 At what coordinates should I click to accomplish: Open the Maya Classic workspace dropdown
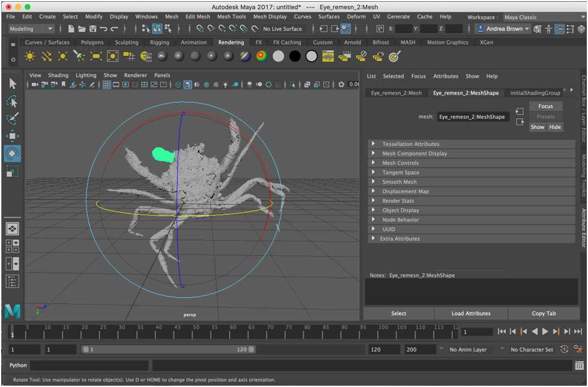[x=544, y=17]
